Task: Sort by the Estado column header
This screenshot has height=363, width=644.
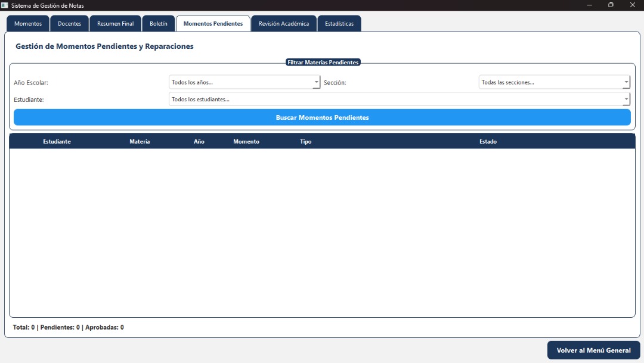Action: tap(488, 142)
